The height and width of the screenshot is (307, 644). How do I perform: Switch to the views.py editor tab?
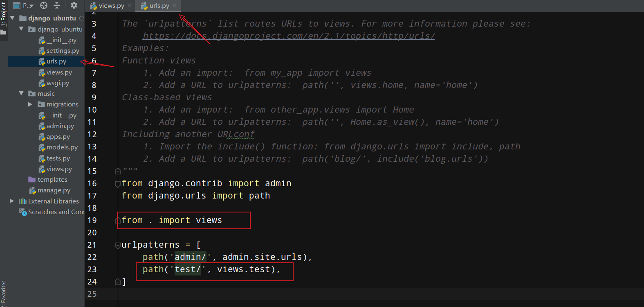click(107, 5)
